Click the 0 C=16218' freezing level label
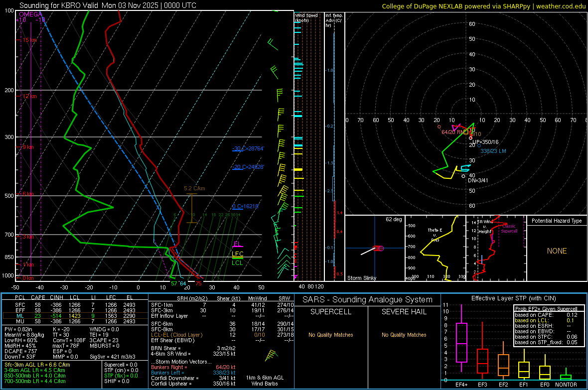 pyautogui.click(x=245, y=206)
